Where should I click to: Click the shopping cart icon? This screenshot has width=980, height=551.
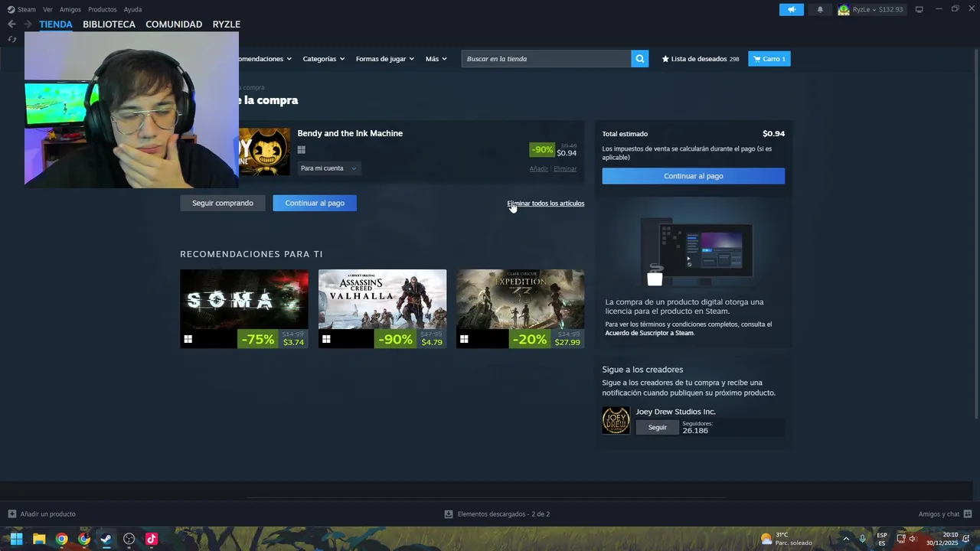(x=756, y=59)
